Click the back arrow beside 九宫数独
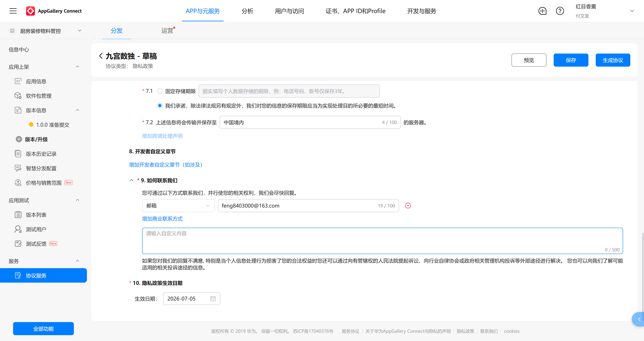Viewport: 644px width, 341px height. click(101, 56)
